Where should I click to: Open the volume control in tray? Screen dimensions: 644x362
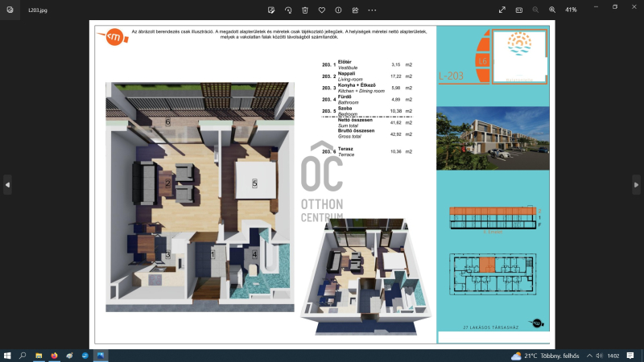click(x=600, y=355)
